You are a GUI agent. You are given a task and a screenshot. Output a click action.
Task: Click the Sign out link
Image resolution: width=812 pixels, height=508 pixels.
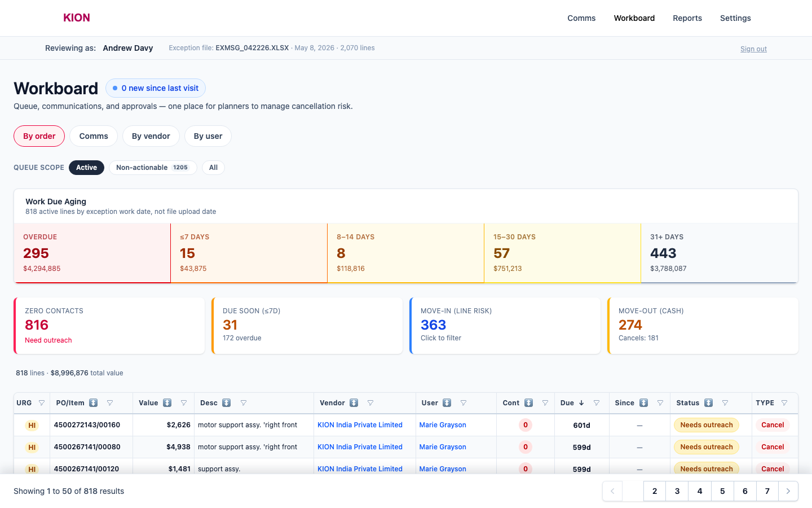coord(753,49)
